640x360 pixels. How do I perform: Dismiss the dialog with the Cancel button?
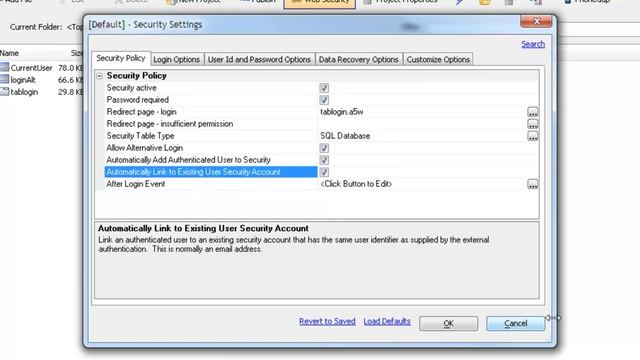point(516,323)
